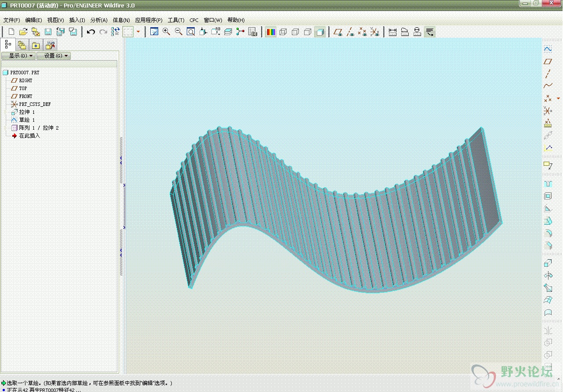563x392 pixels.
Task: Toggle datum axes visibility
Action: [350, 32]
